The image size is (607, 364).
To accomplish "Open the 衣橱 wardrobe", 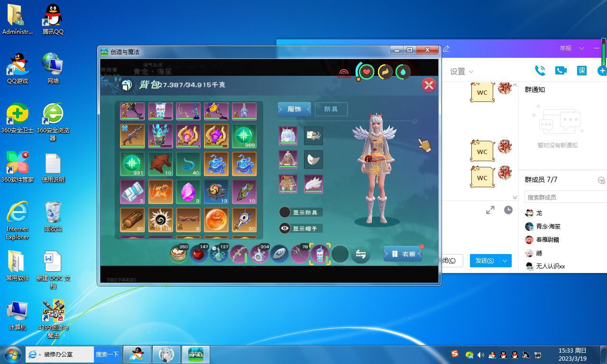I will [x=403, y=254].
